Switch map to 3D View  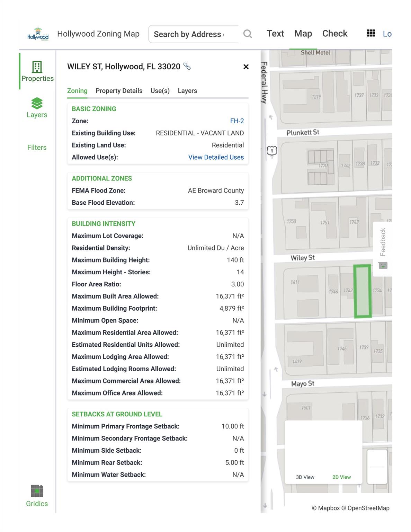pos(305,477)
